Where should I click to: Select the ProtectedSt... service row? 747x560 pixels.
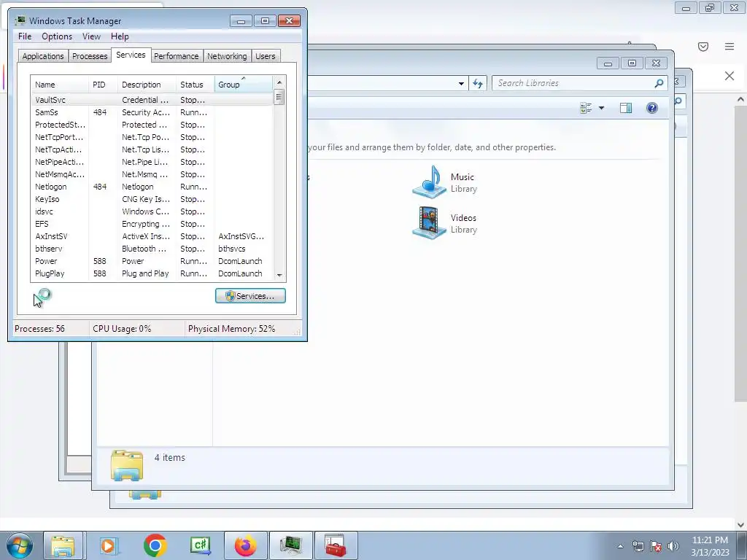click(x=152, y=125)
